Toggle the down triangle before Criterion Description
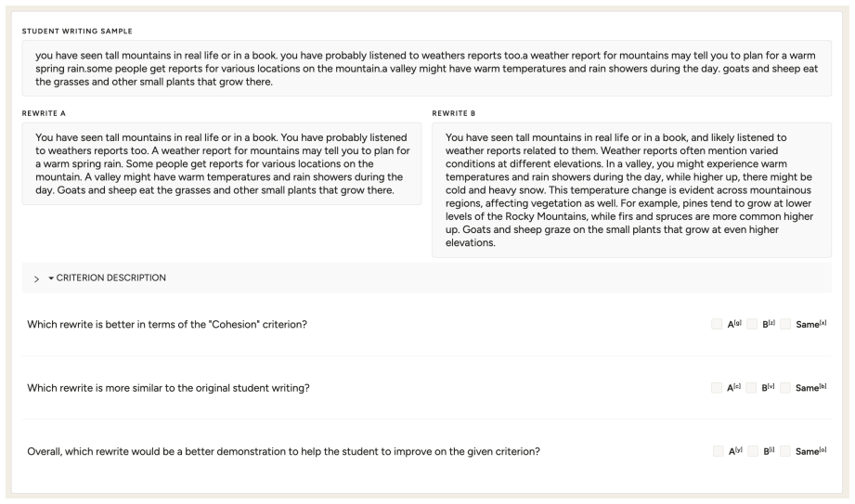 point(51,278)
